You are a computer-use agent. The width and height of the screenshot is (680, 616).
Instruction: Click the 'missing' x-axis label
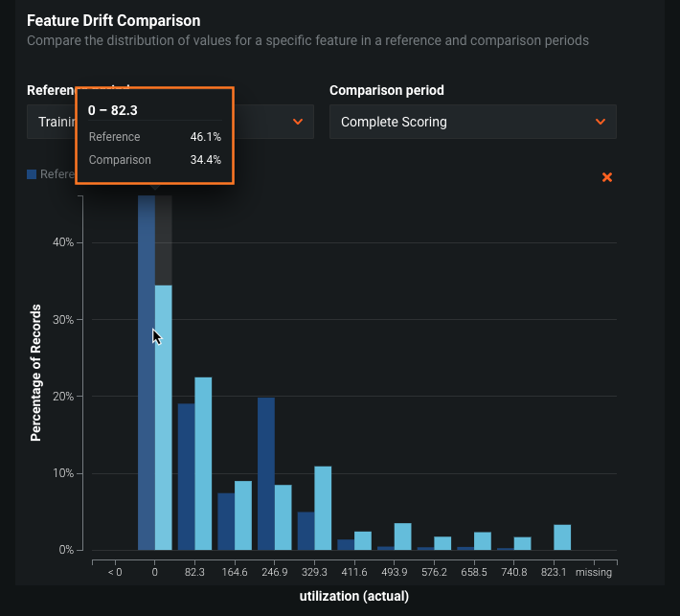pyautogui.click(x=594, y=572)
